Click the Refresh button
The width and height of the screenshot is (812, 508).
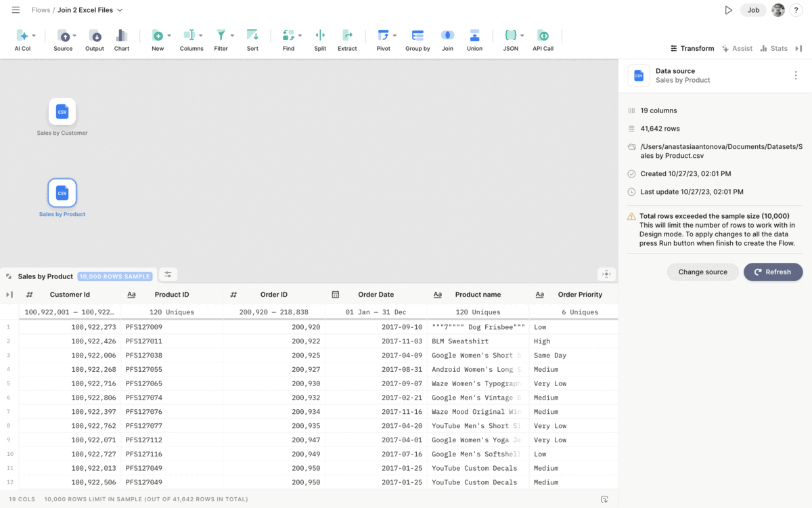click(773, 272)
